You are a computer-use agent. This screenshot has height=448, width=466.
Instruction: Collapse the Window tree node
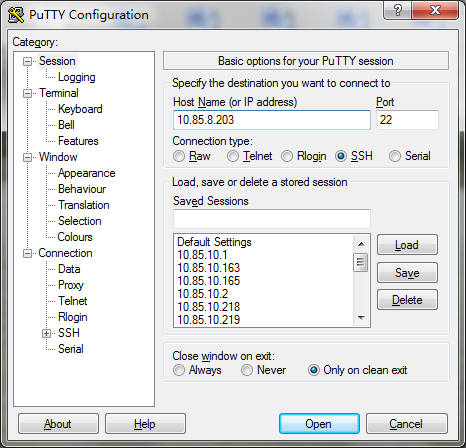click(x=27, y=157)
